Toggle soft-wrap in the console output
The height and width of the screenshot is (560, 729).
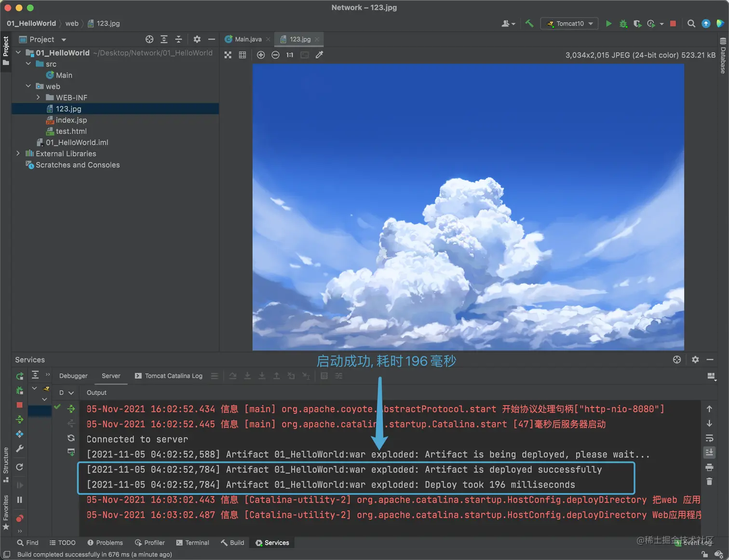click(709, 438)
